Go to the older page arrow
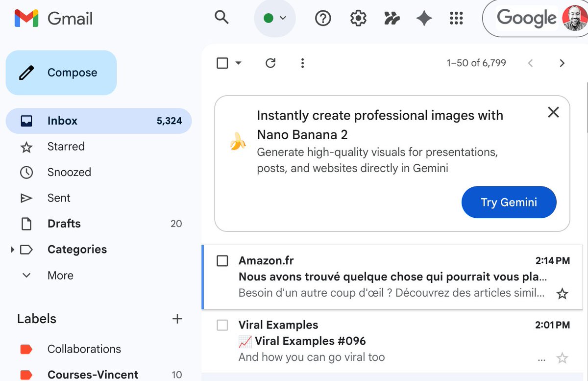This screenshot has height=381, width=588. (x=562, y=63)
